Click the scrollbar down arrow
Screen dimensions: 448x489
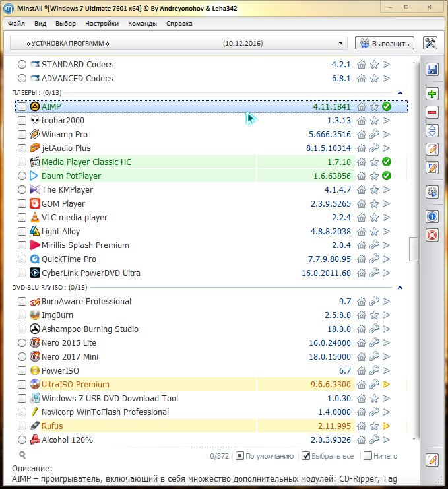[414, 439]
